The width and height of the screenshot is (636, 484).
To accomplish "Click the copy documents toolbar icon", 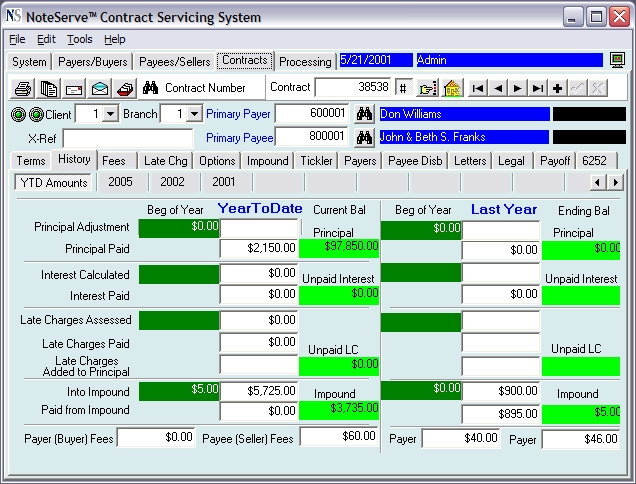I will (x=48, y=88).
